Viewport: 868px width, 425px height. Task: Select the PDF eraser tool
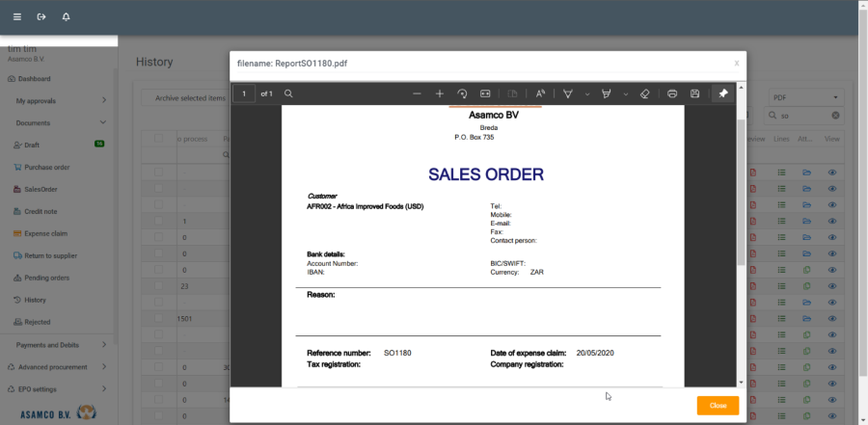(645, 93)
